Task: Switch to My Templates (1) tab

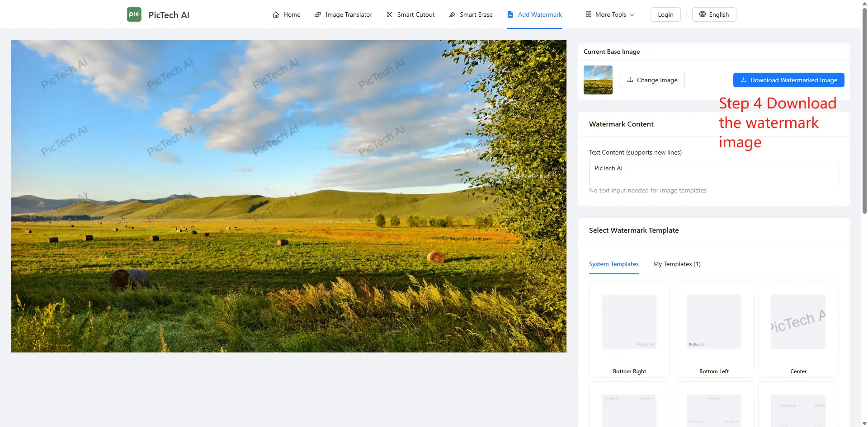Action: [677, 264]
